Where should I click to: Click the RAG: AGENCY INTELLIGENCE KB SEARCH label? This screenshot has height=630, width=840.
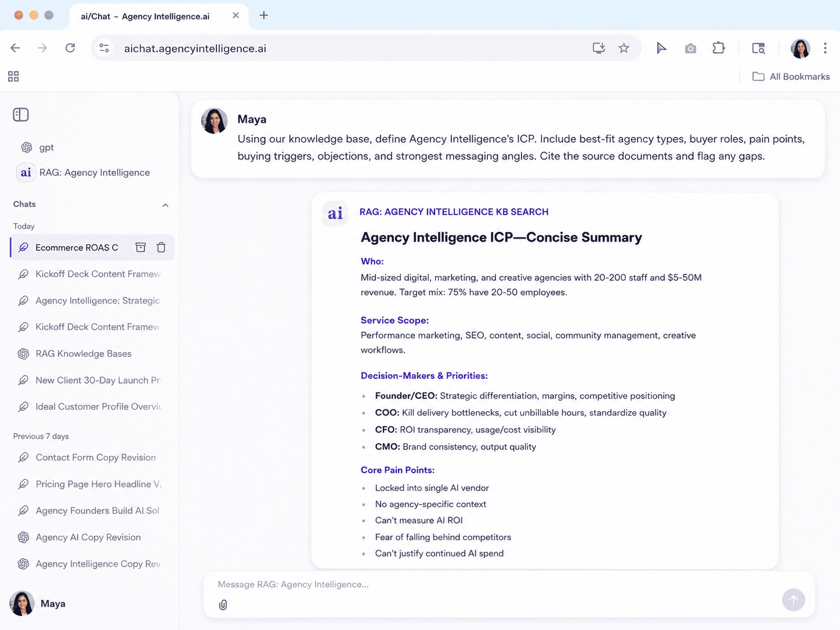click(454, 212)
